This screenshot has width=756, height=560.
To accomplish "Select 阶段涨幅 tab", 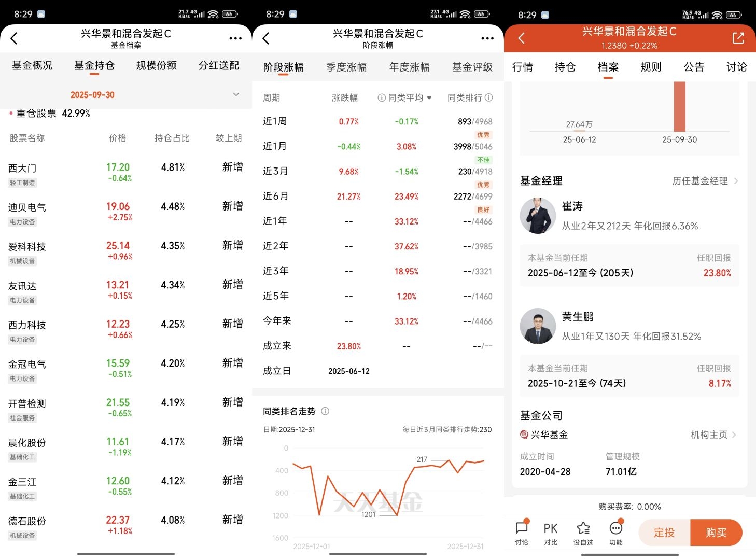I will (284, 67).
